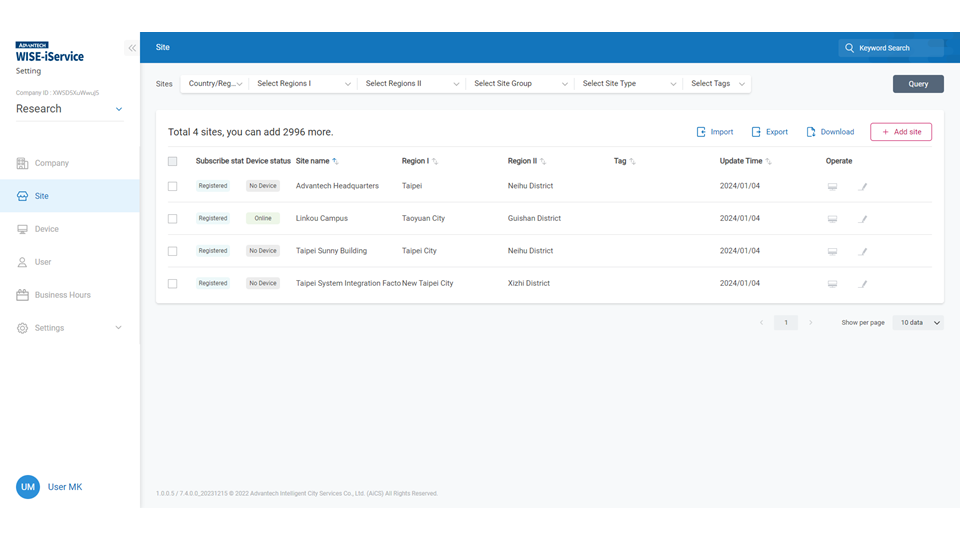Go to Business Hours in sidebar
This screenshot has height=540, width=960.
coord(62,295)
